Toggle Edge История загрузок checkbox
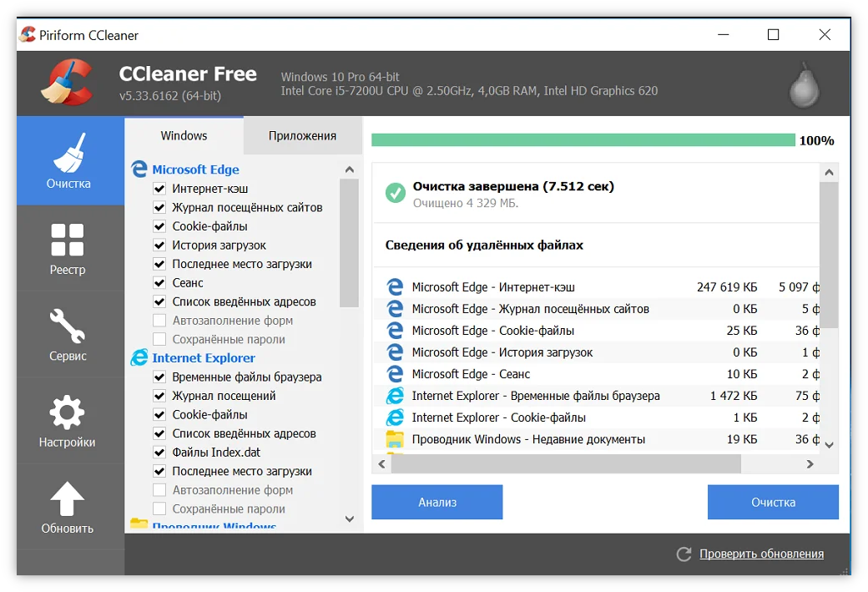This screenshot has height=592, width=868. (x=159, y=245)
